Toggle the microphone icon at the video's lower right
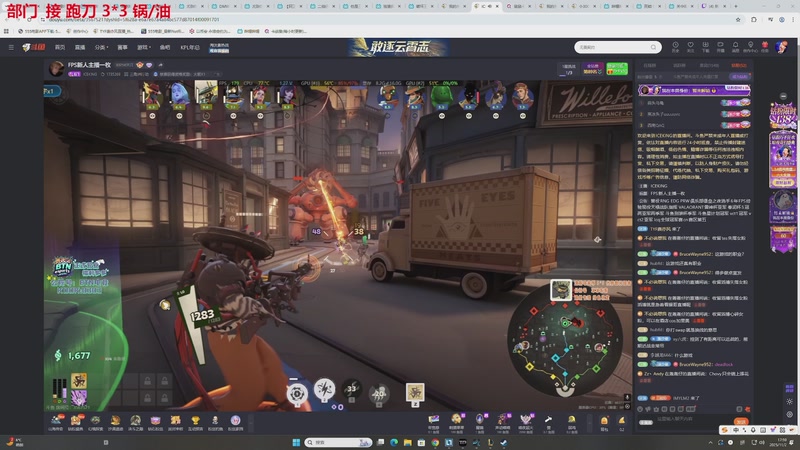This screenshot has width=800, height=450. 627,397
